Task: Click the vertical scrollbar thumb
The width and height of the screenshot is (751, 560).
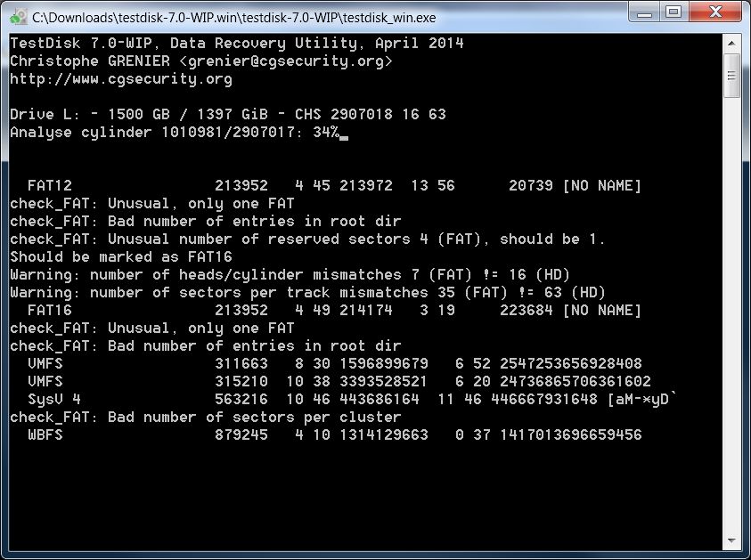Action: pyautogui.click(x=731, y=76)
